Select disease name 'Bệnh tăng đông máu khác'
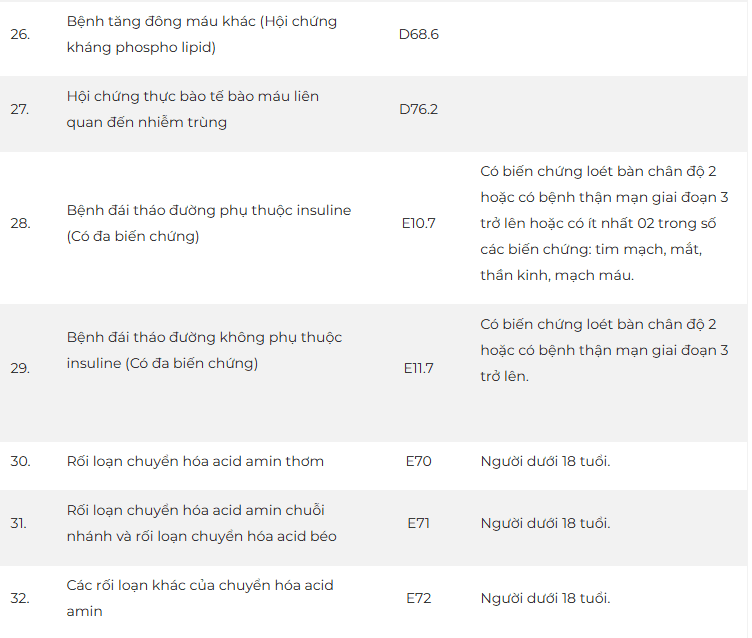752x638 pixels. click(201, 34)
